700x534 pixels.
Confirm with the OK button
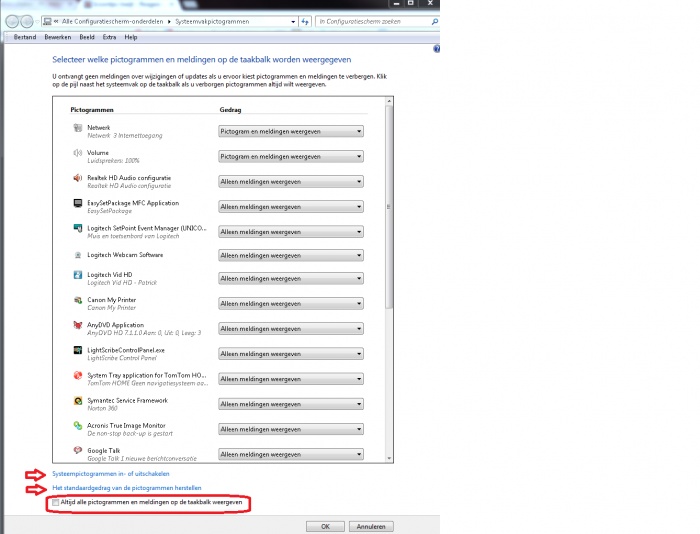tap(325, 526)
